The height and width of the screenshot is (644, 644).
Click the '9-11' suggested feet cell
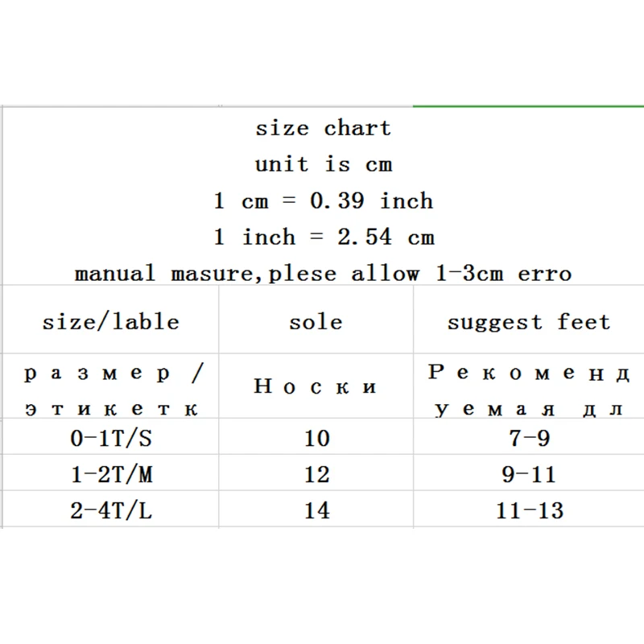click(529, 475)
